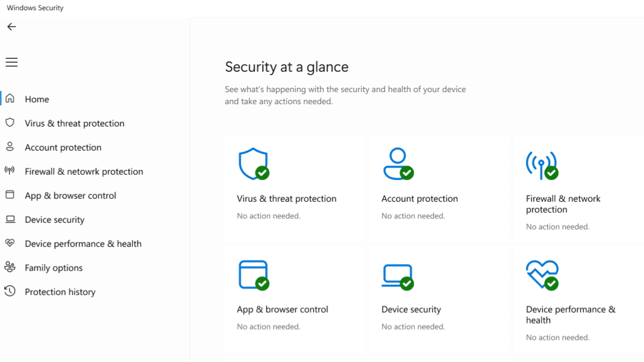The image size is (644, 362).
Task: Click the large Firewall antenna tile icon
Action: (x=542, y=166)
